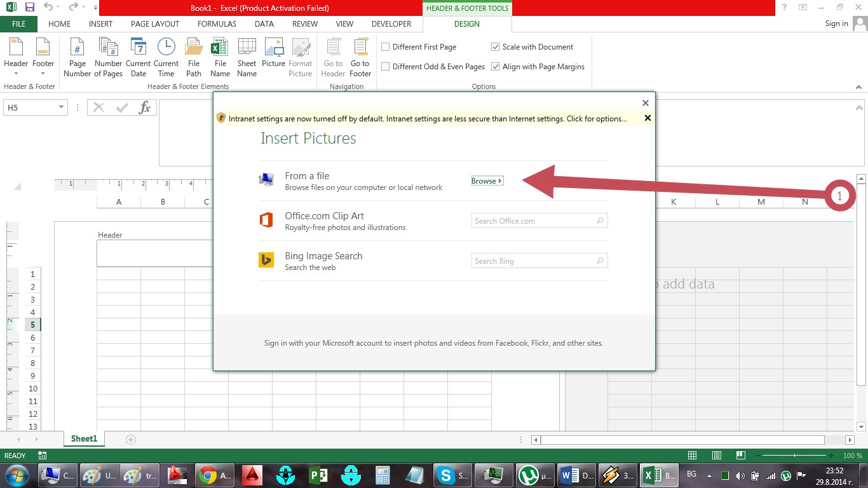868x488 pixels.
Task: Click the Name Box showing H5
Action: (30, 107)
